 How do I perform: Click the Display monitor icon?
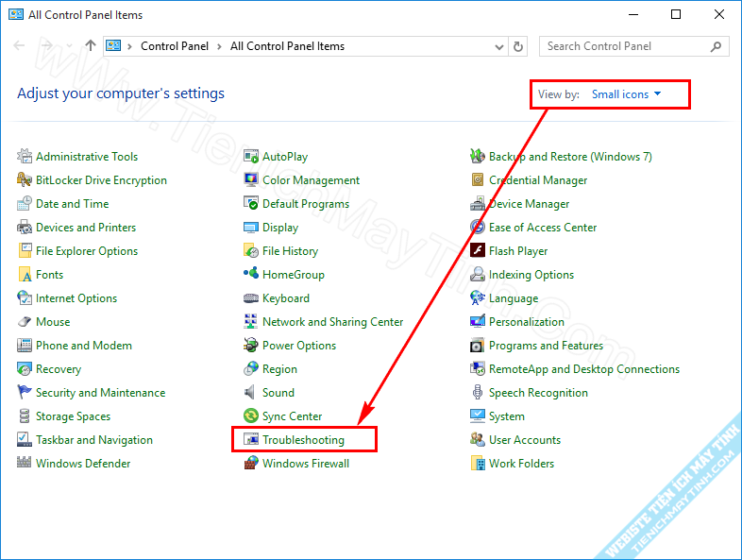click(x=251, y=228)
